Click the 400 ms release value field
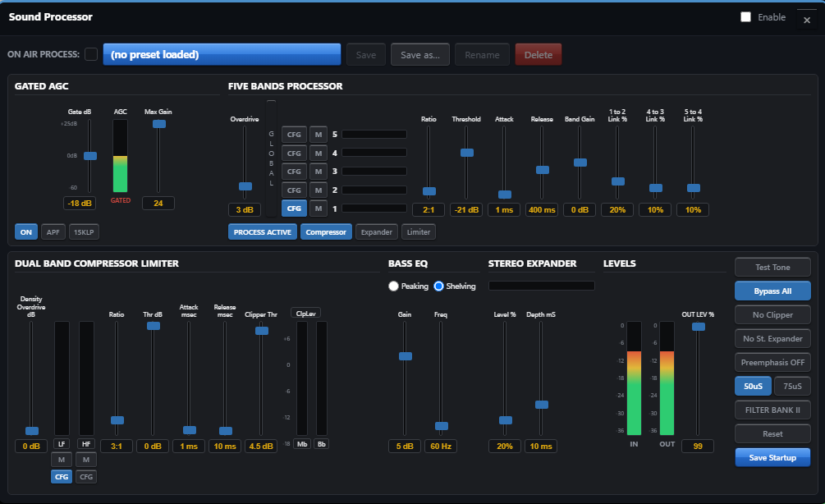This screenshot has width=825, height=504. pyautogui.click(x=542, y=209)
